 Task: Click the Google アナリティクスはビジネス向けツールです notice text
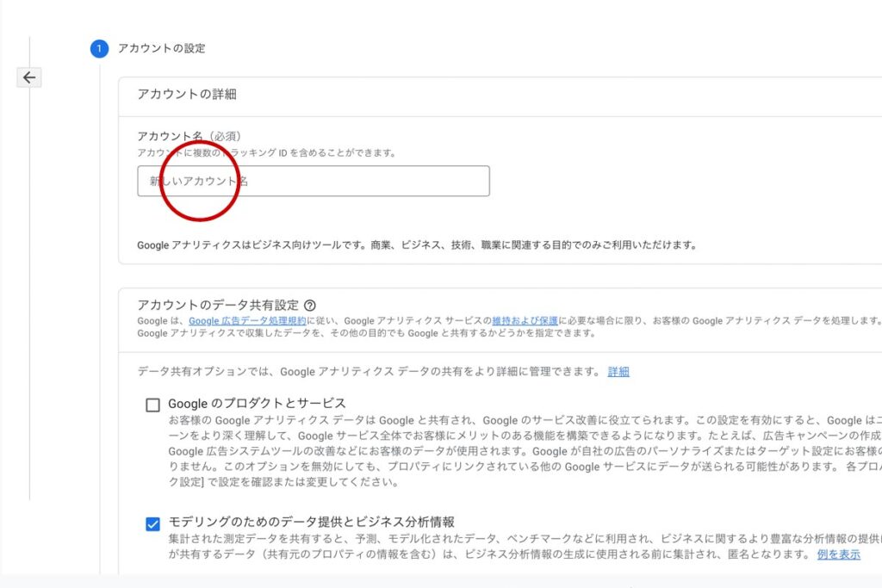417,245
